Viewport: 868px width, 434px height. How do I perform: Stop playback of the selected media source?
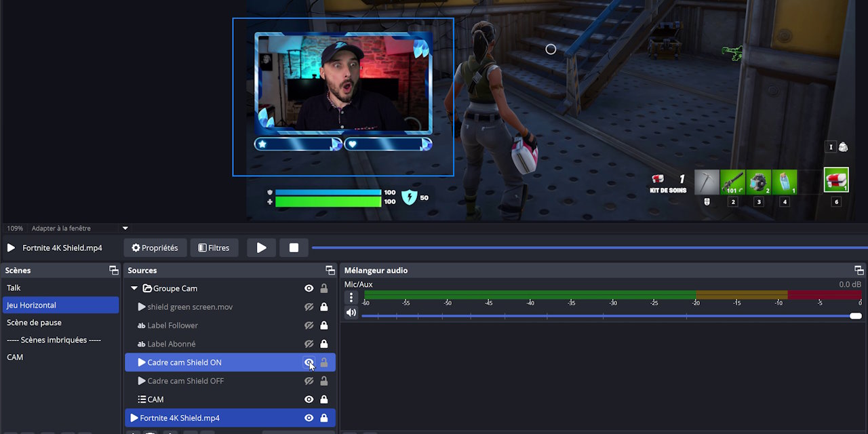(x=294, y=248)
